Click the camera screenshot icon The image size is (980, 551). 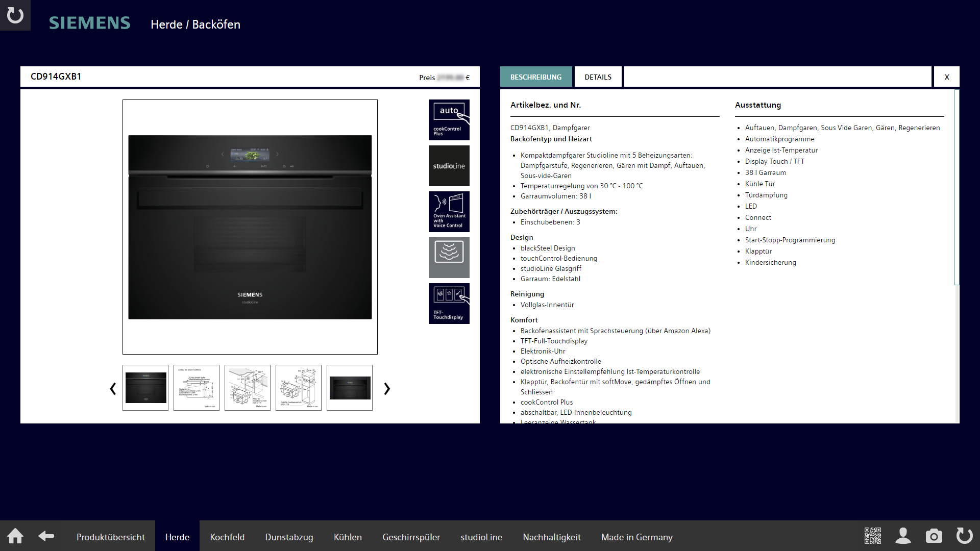coord(934,536)
